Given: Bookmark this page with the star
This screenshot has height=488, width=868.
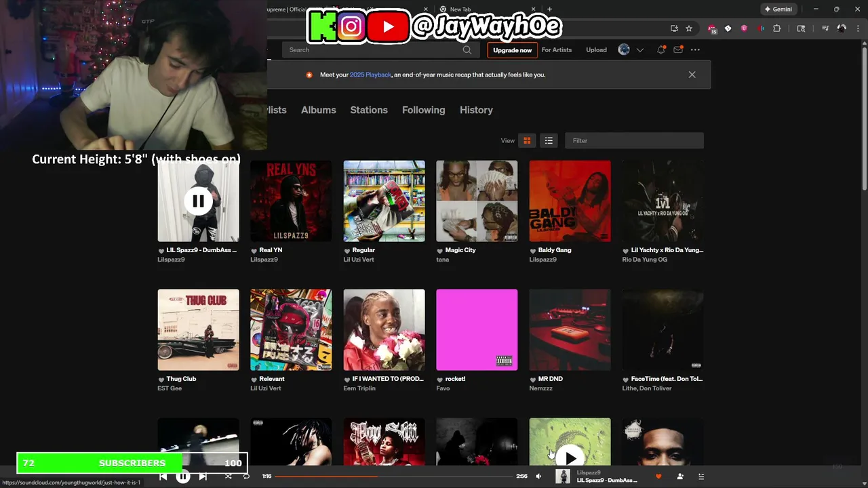Looking at the screenshot, I should (x=689, y=28).
